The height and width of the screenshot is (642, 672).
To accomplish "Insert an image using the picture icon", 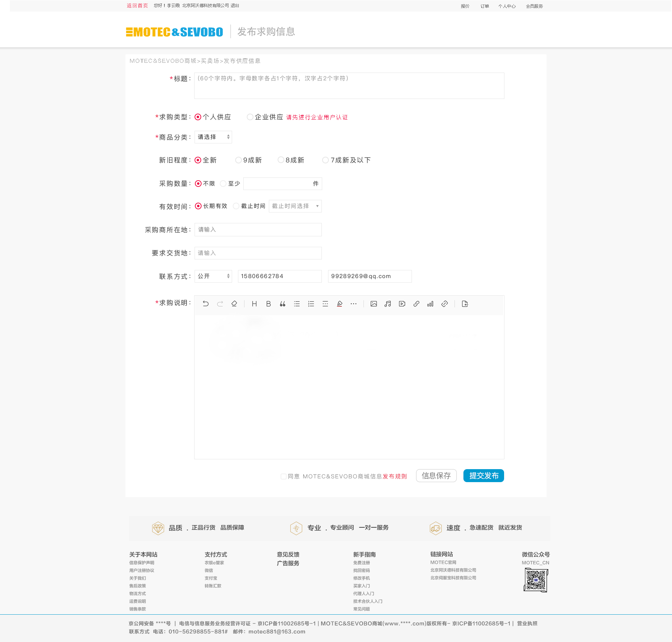I will 374,304.
